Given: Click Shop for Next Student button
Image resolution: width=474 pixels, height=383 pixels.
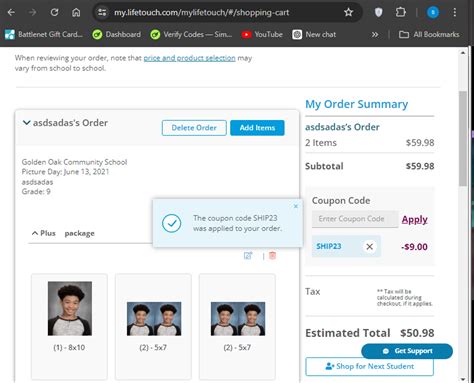Looking at the screenshot, I should point(370,366).
